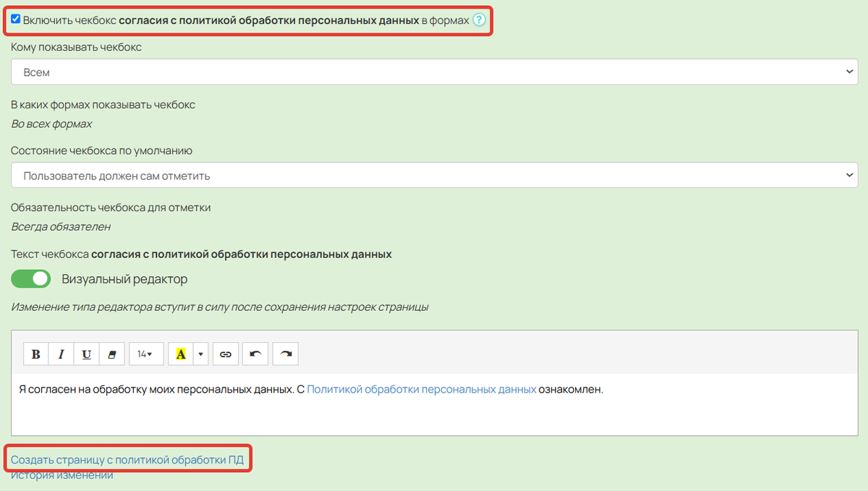Apply underline formatting in the editor toolbar

(x=86, y=354)
